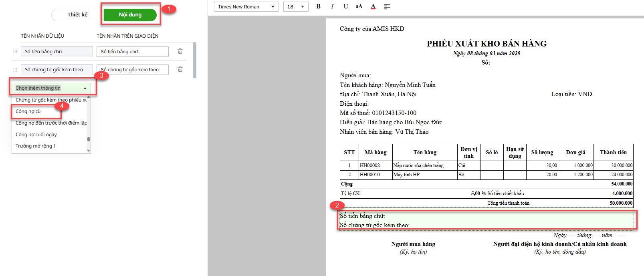Switch to the Thiết kế tab
The image size is (644, 276).
point(77,15)
